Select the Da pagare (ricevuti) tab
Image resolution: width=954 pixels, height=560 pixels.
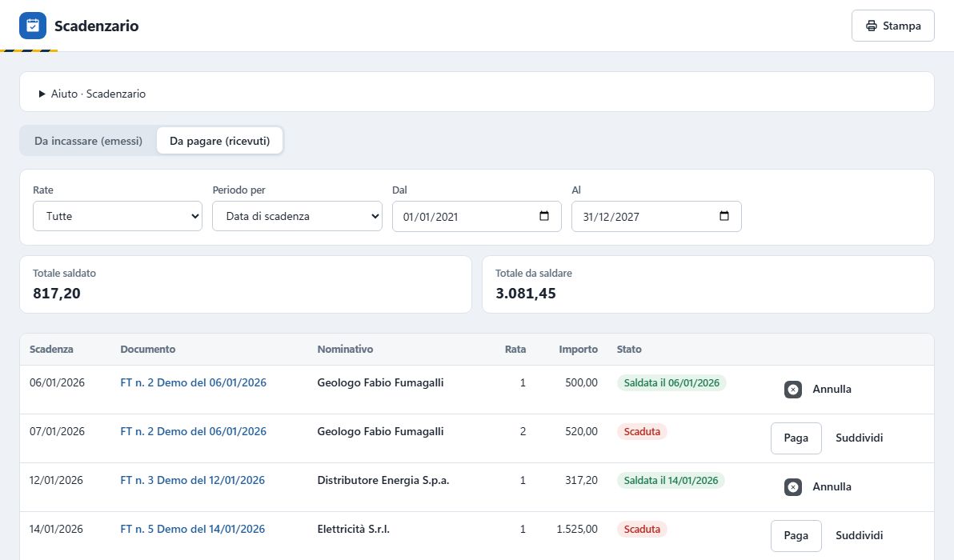219,141
